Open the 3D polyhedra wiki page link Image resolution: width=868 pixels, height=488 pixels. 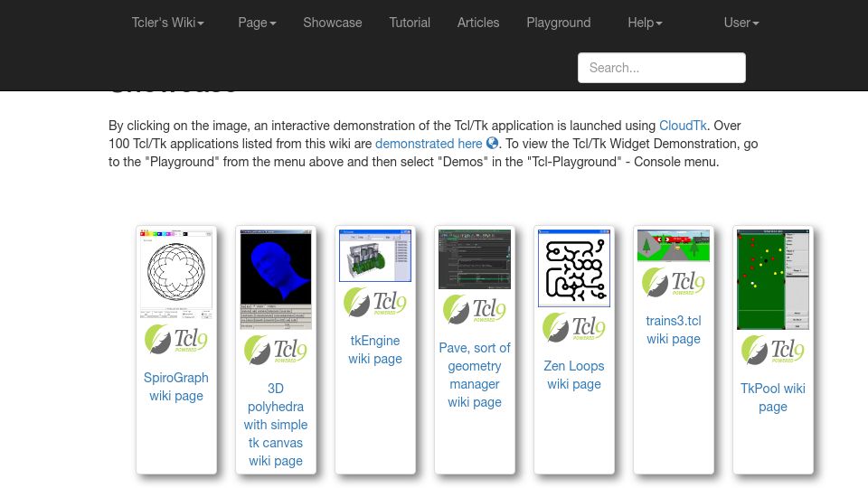[276, 425]
